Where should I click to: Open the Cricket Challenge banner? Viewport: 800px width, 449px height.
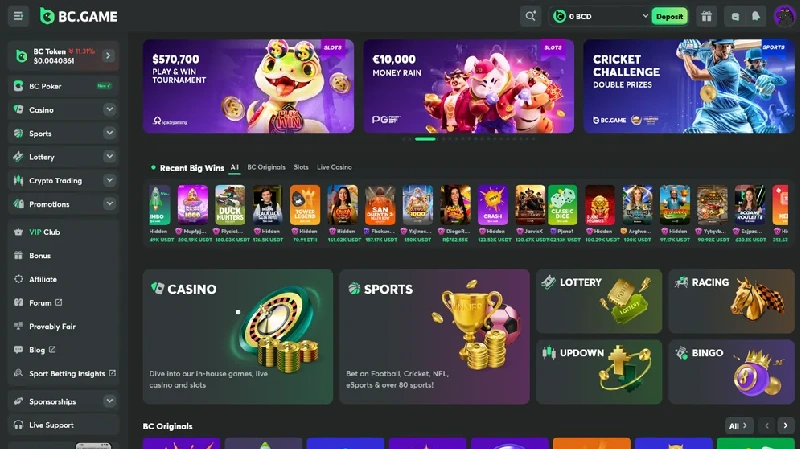coord(689,86)
